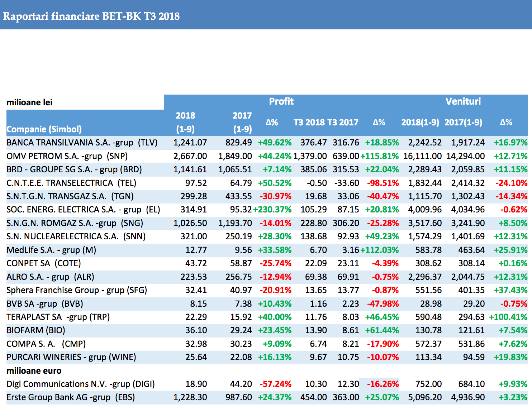Viewport: 532px width, 407px height.
Task: Click BRD profit value 1,141.61
Action: point(190,169)
